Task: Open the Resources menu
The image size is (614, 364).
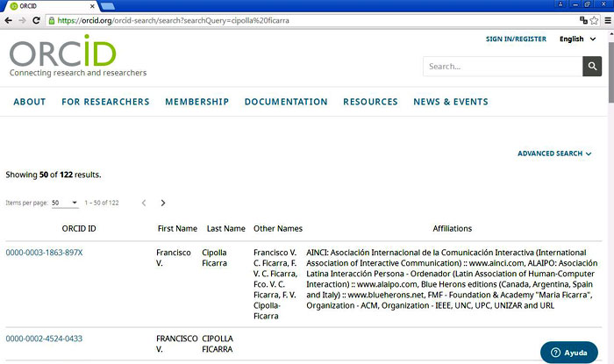Action: 370,102
